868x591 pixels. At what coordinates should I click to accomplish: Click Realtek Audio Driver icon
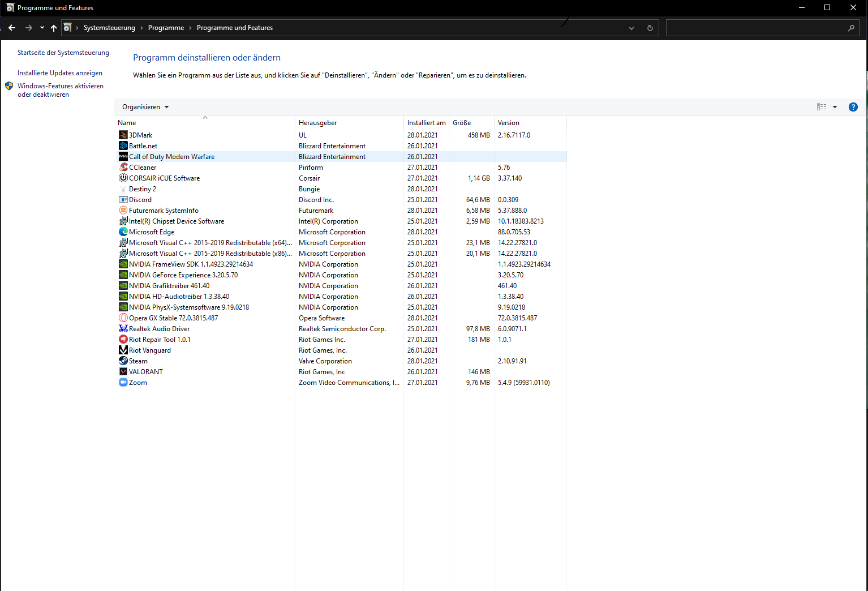coord(123,328)
